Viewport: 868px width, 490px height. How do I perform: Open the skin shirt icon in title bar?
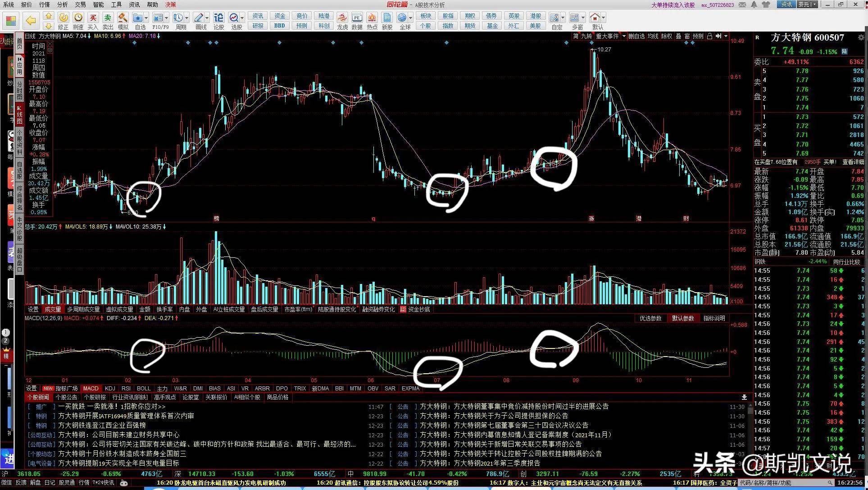[x=765, y=5]
